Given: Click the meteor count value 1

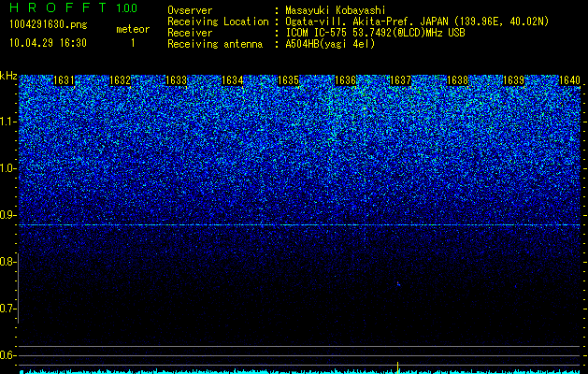Looking at the screenshot, I should (x=133, y=43).
